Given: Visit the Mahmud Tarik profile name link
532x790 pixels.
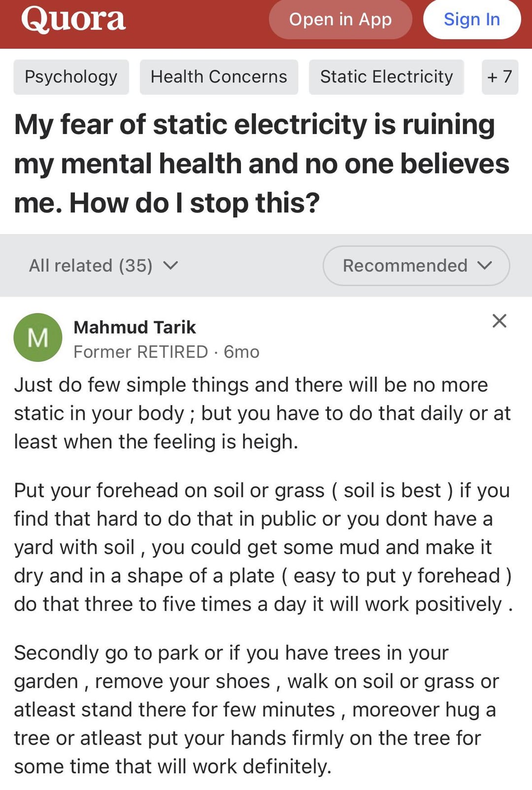Looking at the screenshot, I should pos(134,327).
